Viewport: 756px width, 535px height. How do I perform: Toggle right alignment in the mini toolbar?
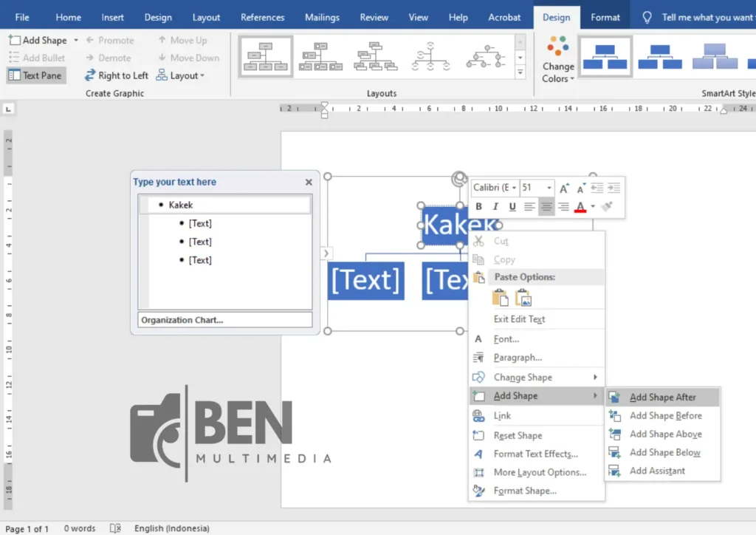click(x=564, y=206)
